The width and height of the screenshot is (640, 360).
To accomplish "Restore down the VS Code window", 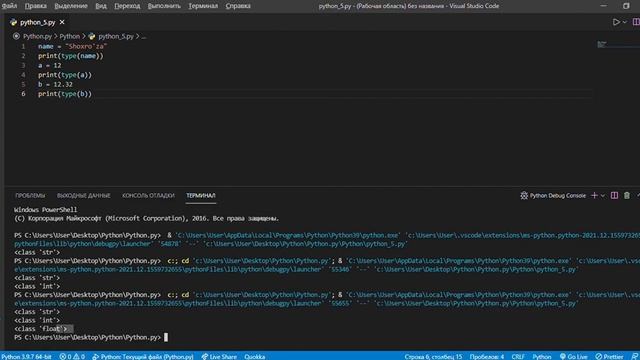I will (x=626, y=6).
